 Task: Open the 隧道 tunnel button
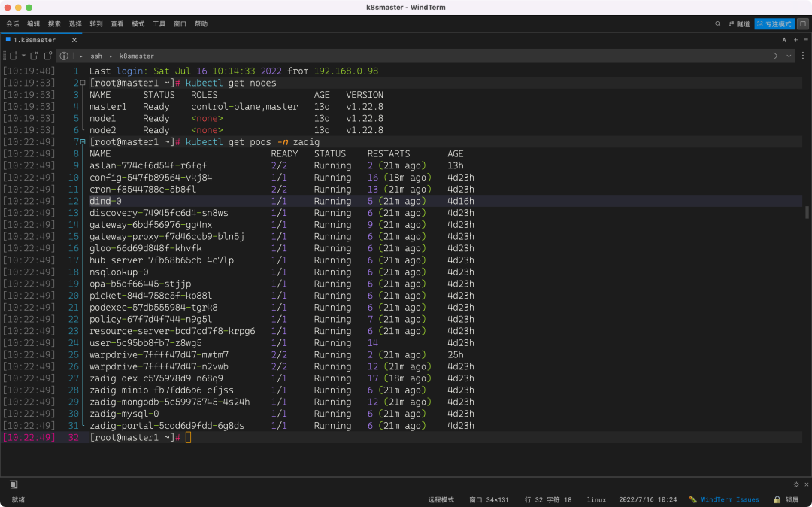click(739, 24)
